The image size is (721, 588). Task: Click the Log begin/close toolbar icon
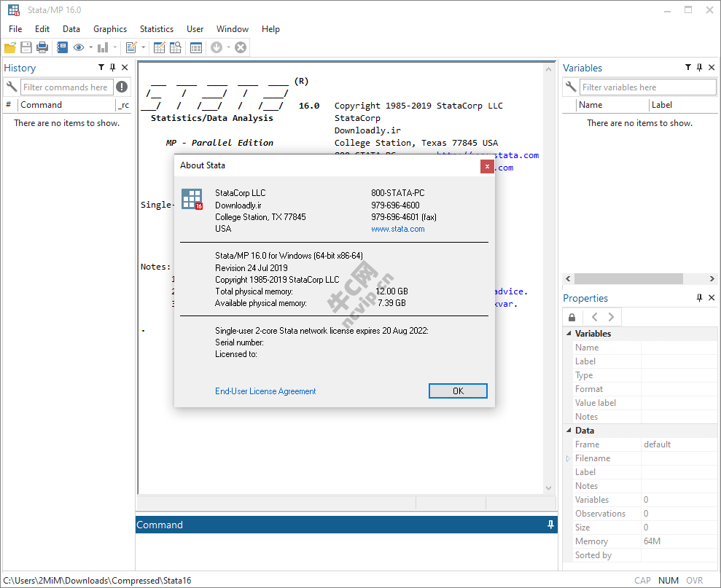pyautogui.click(x=62, y=47)
